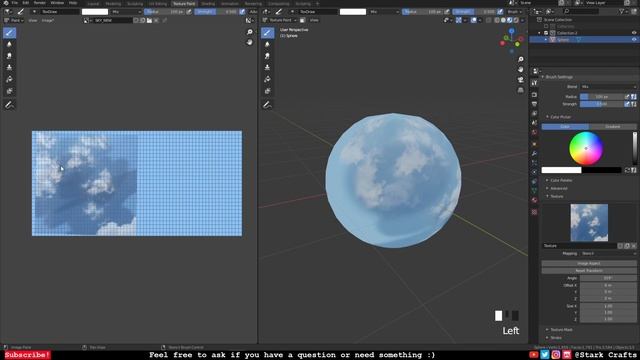Open the Texture Paint mode dropdown in the 3D viewport
Image resolution: width=640 pixels, height=360 pixels.
click(280, 20)
